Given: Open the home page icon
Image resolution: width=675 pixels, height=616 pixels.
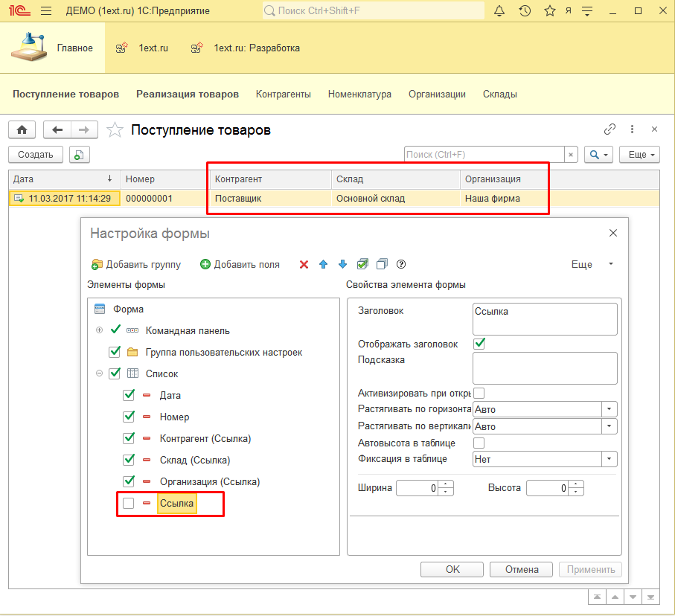Looking at the screenshot, I should coord(22,129).
